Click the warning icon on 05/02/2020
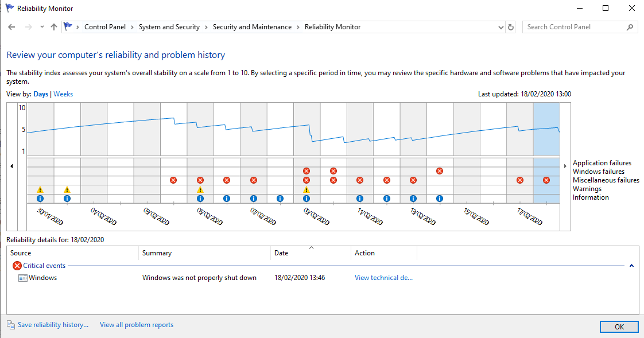 pos(200,189)
